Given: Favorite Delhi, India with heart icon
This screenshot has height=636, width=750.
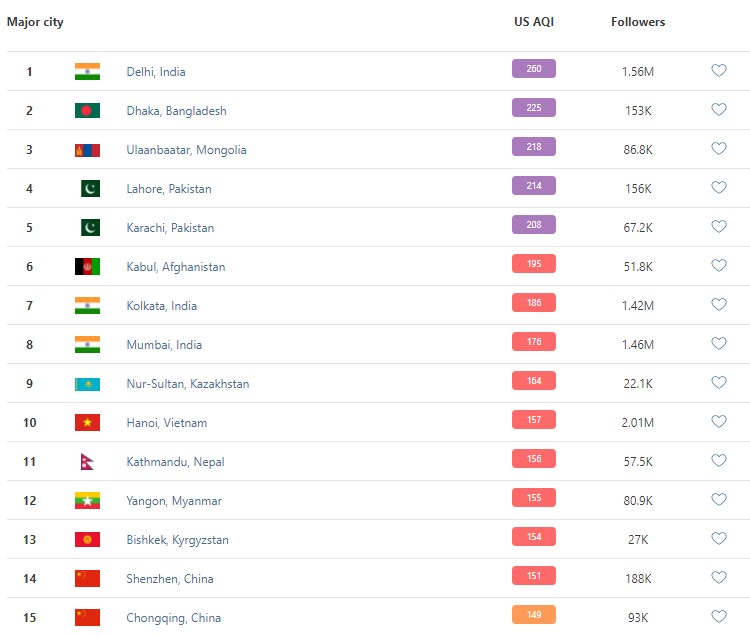Looking at the screenshot, I should [718, 71].
